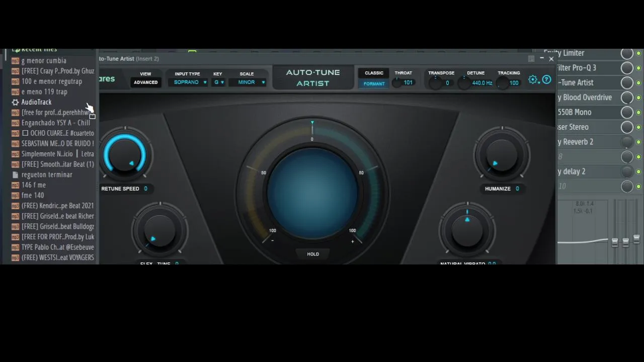The image size is (644, 362).
Task: Click the mp3 icon beside '100 e menor regutrap'
Action: tap(15, 81)
